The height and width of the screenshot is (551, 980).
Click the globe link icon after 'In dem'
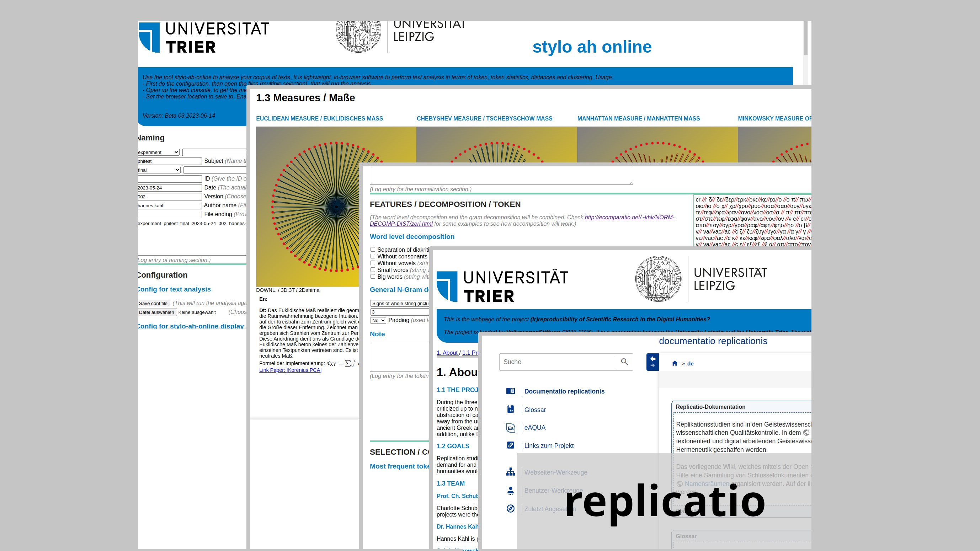click(806, 433)
